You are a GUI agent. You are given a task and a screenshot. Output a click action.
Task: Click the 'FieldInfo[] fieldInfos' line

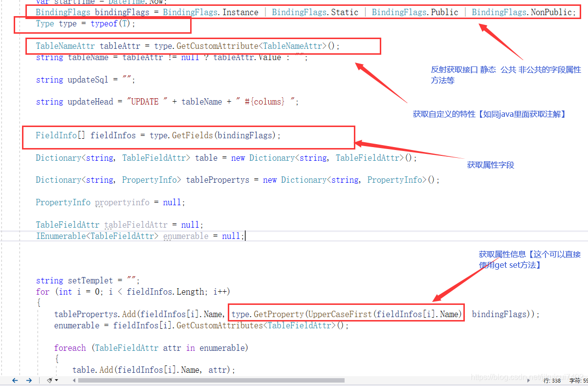pyautogui.click(x=158, y=135)
